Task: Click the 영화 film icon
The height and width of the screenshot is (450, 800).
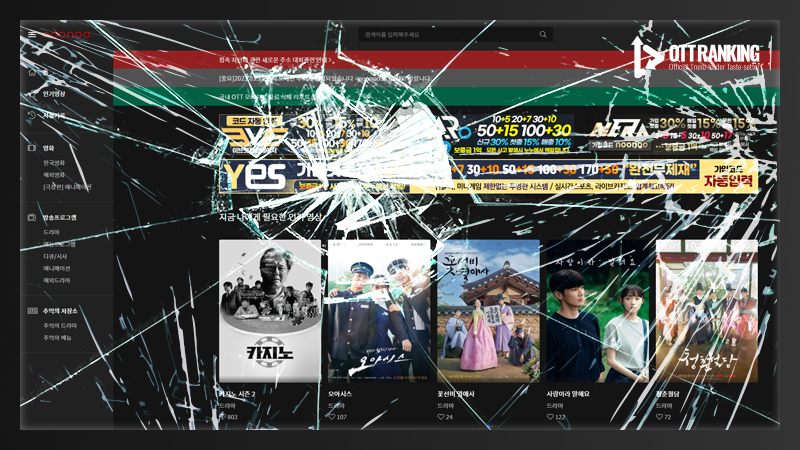Action: tap(32, 148)
